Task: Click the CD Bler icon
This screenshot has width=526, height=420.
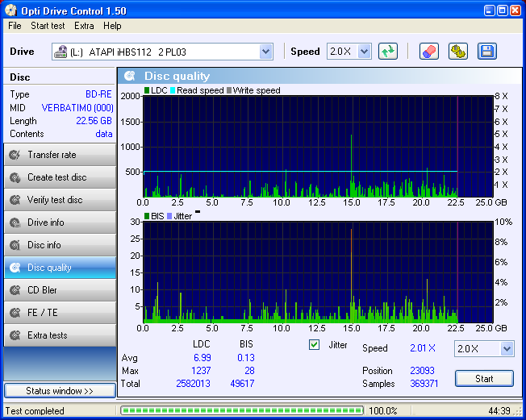Action: [x=15, y=290]
